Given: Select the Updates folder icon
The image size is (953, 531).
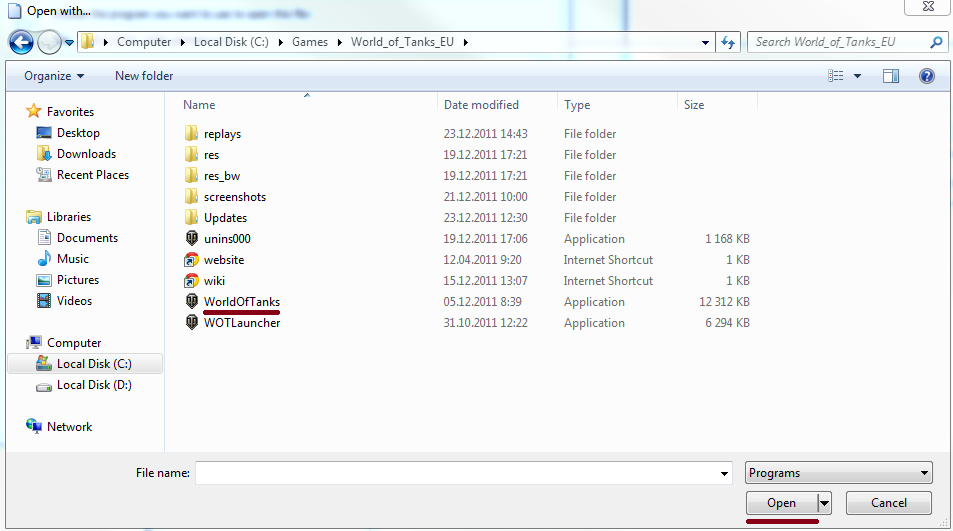Looking at the screenshot, I should click(x=191, y=218).
